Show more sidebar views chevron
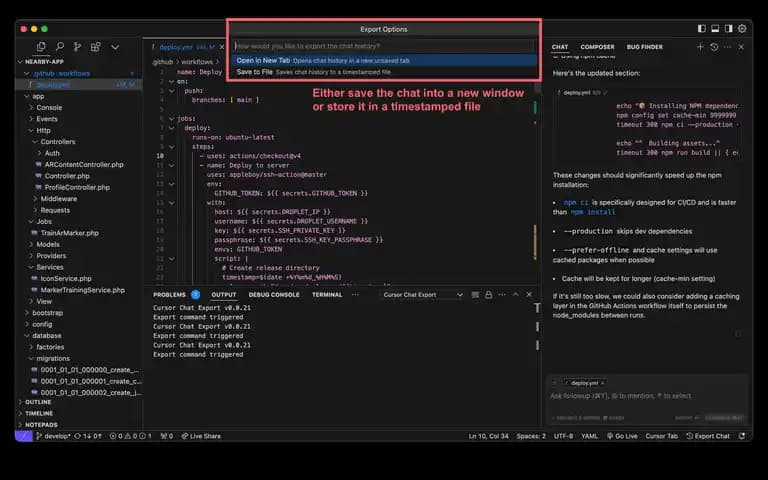The image size is (768, 480). coord(115,47)
